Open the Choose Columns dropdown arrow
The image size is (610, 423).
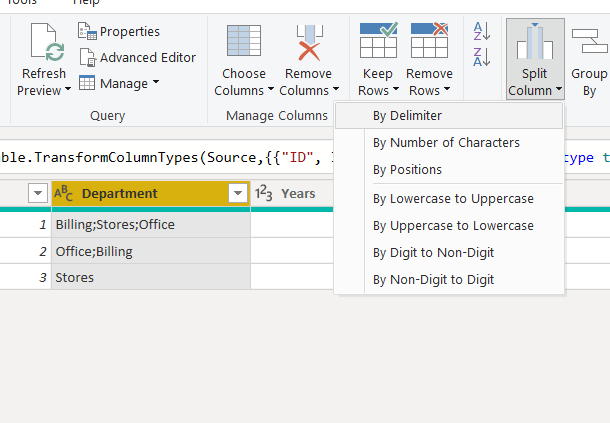[x=271, y=89]
